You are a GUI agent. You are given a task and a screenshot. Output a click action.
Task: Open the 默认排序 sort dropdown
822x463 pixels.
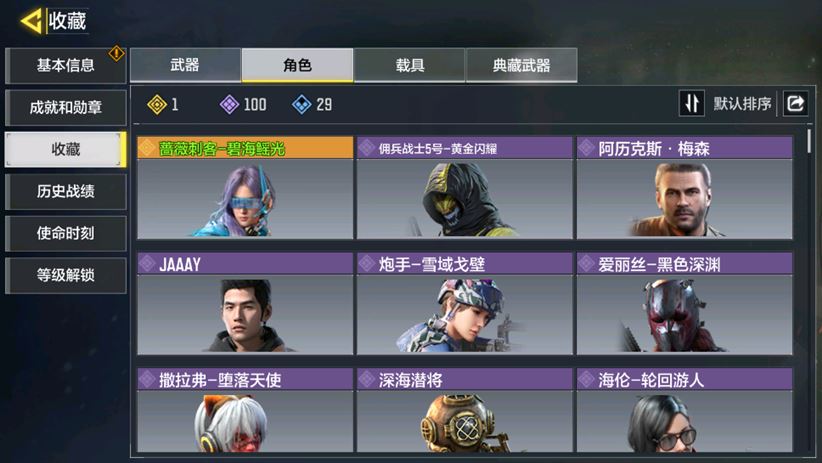pos(742,104)
